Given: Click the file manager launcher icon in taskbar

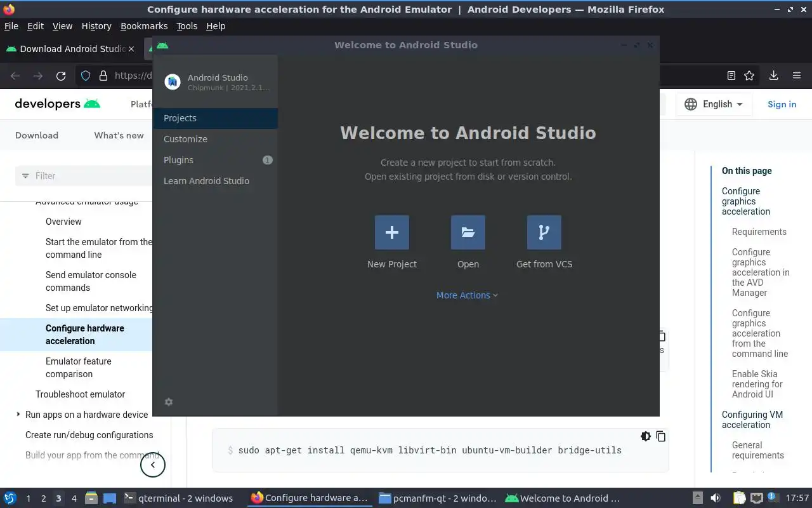Looking at the screenshot, I should coord(91,498).
